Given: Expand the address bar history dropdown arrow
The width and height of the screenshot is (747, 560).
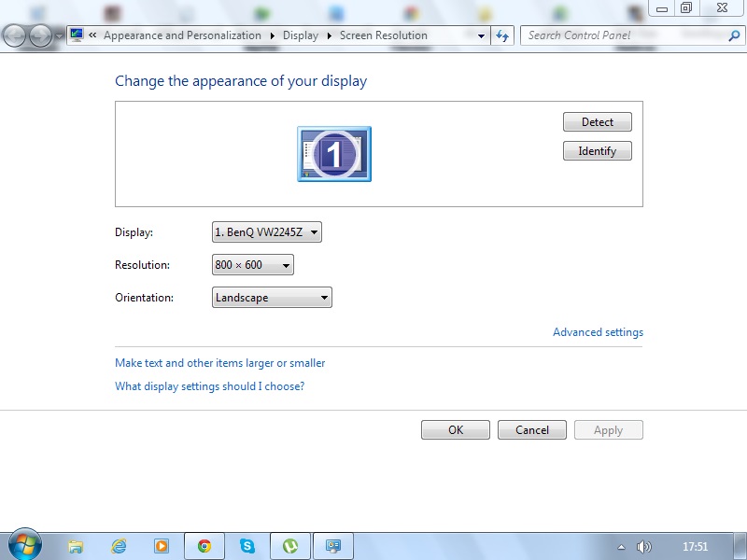Looking at the screenshot, I should [481, 35].
